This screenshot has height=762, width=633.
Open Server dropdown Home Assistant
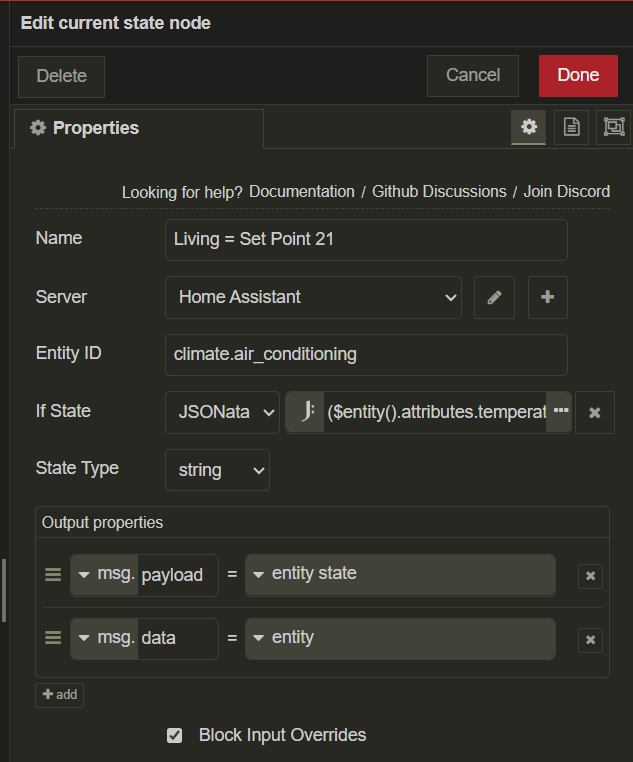(313, 297)
